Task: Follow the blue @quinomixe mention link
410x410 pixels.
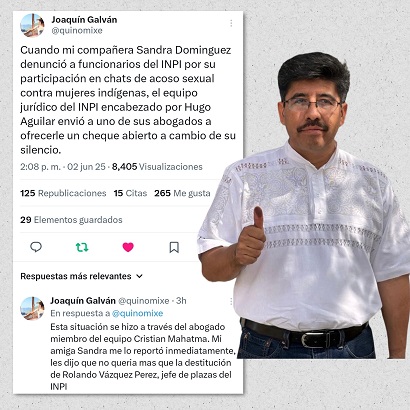Action: (x=138, y=313)
